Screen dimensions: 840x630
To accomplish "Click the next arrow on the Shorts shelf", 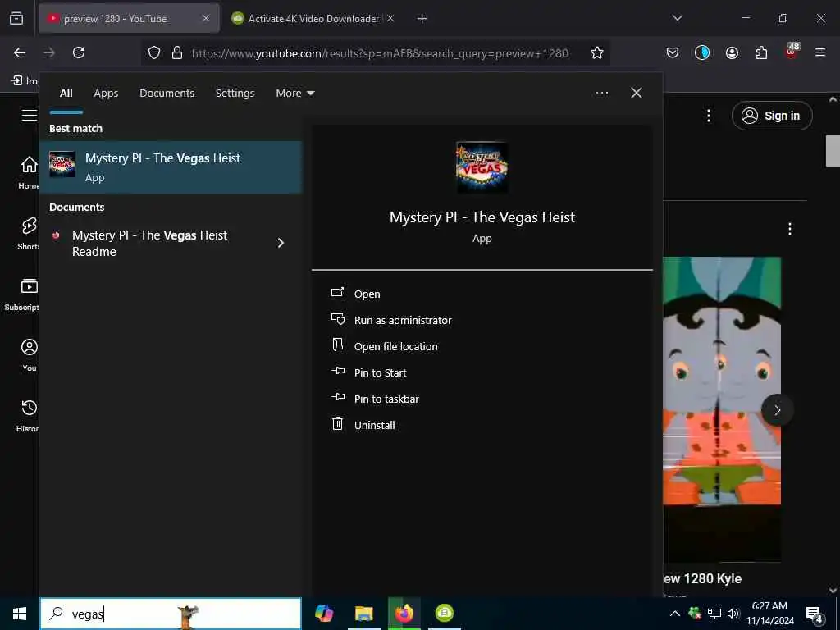I will [777, 410].
